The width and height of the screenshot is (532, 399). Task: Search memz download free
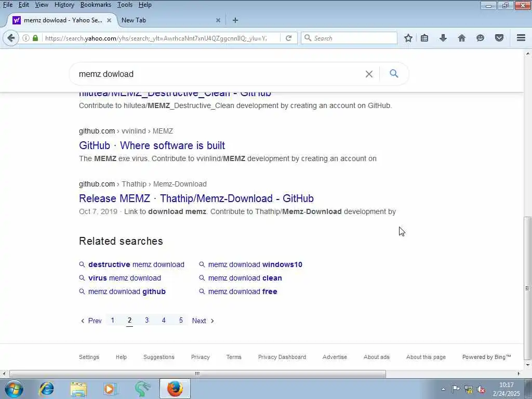pos(243,291)
